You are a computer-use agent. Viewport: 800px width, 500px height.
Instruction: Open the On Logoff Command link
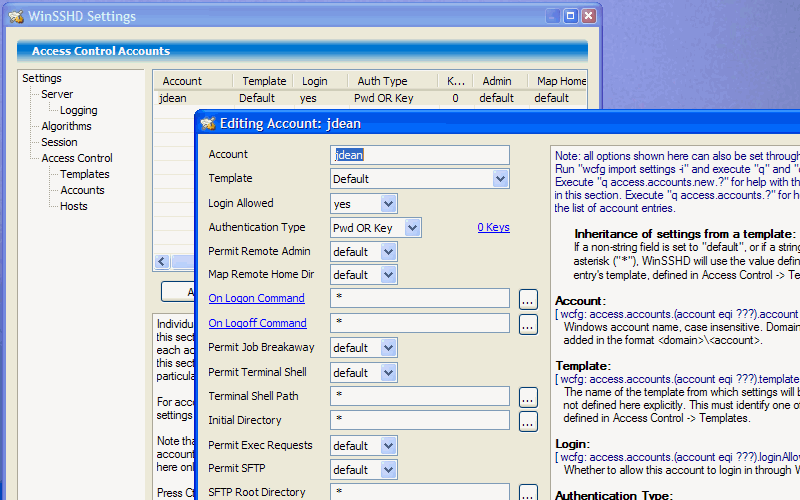pyautogui.click(x=257, y=323)
